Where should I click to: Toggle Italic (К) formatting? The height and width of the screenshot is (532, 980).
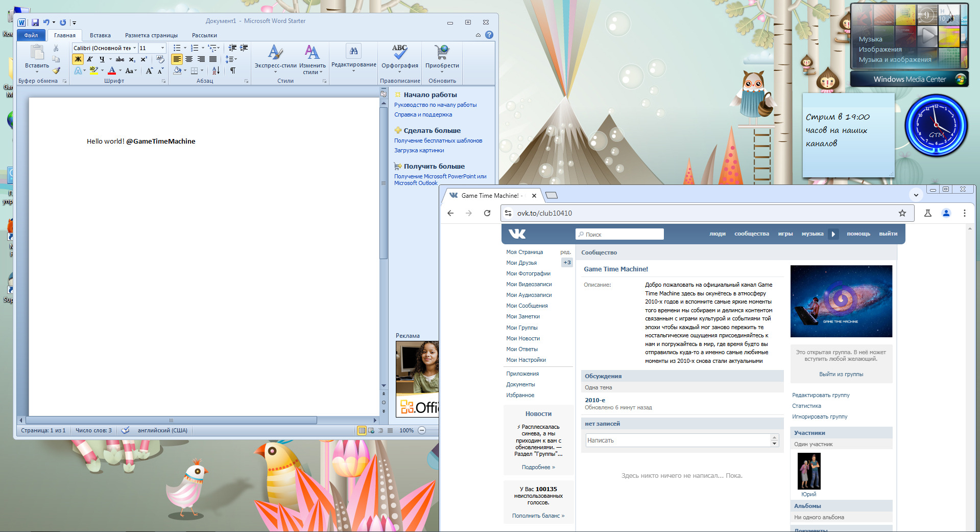pos(89,59)
